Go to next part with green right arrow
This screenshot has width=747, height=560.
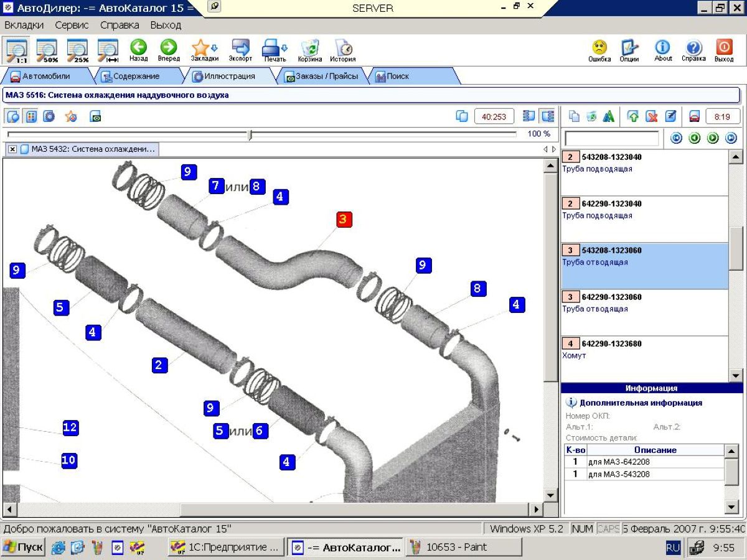click(x=713, y=138)
